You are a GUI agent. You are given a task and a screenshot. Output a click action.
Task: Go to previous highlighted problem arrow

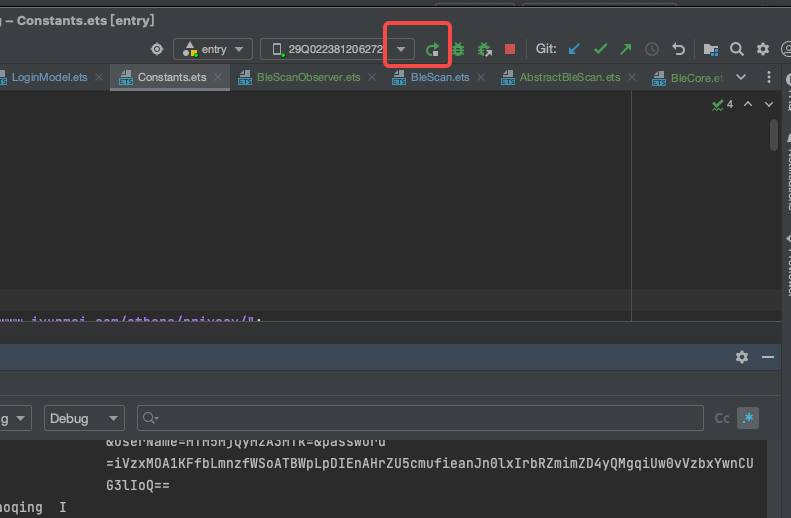coord(748,104)
